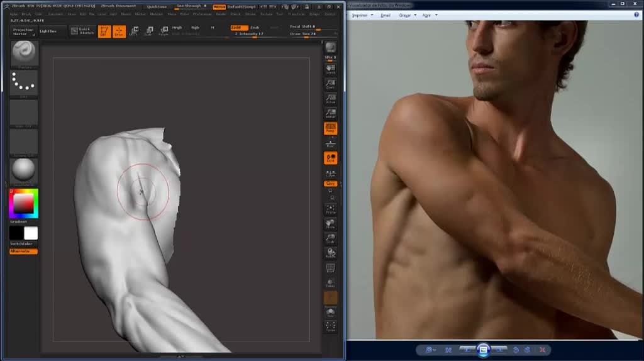Open the zoom magnifier control in viewer
This screenshot has height=361, width=644.
(430, 350)
